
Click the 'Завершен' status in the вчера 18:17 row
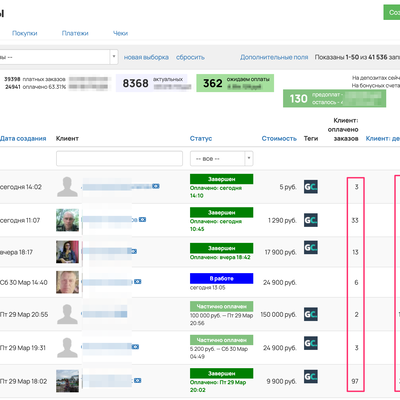tap(222, 248)
